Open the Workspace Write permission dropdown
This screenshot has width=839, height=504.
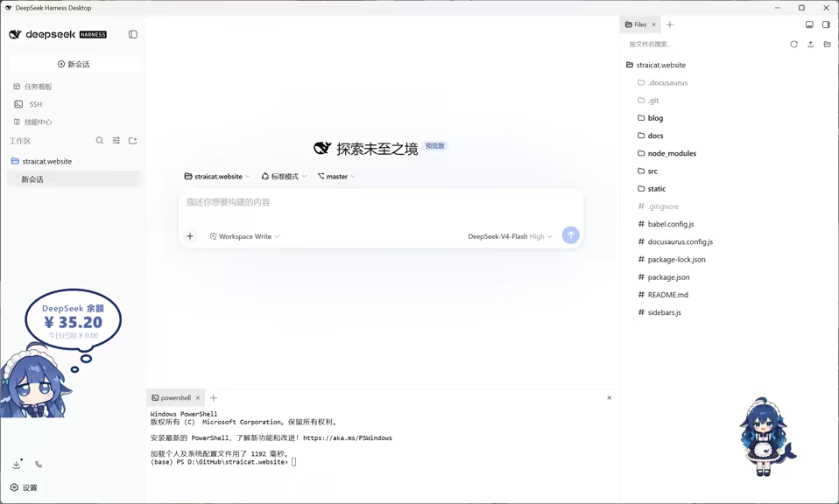click(x=244, y=236)
